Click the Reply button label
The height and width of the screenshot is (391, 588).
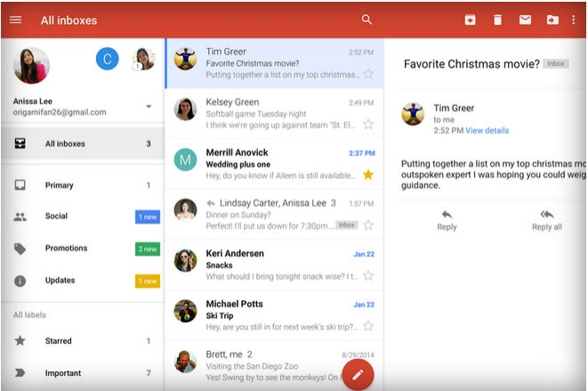click(447, 227)
